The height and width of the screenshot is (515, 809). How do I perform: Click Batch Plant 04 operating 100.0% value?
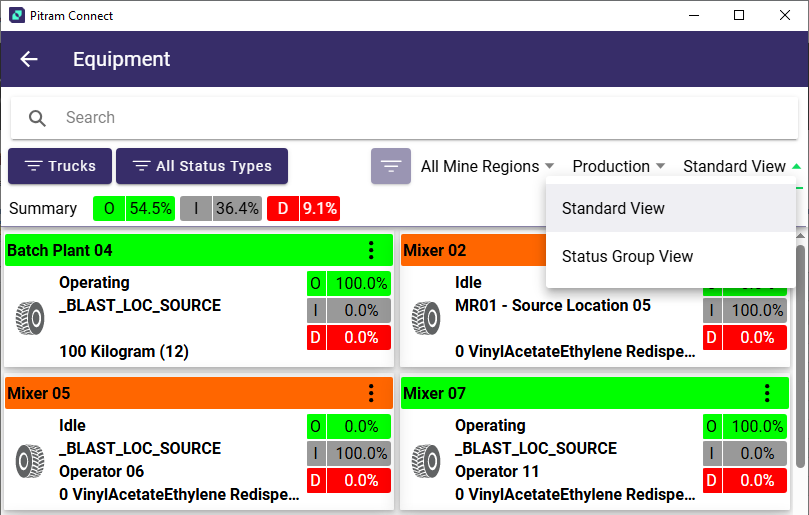(x=360, y=283)
